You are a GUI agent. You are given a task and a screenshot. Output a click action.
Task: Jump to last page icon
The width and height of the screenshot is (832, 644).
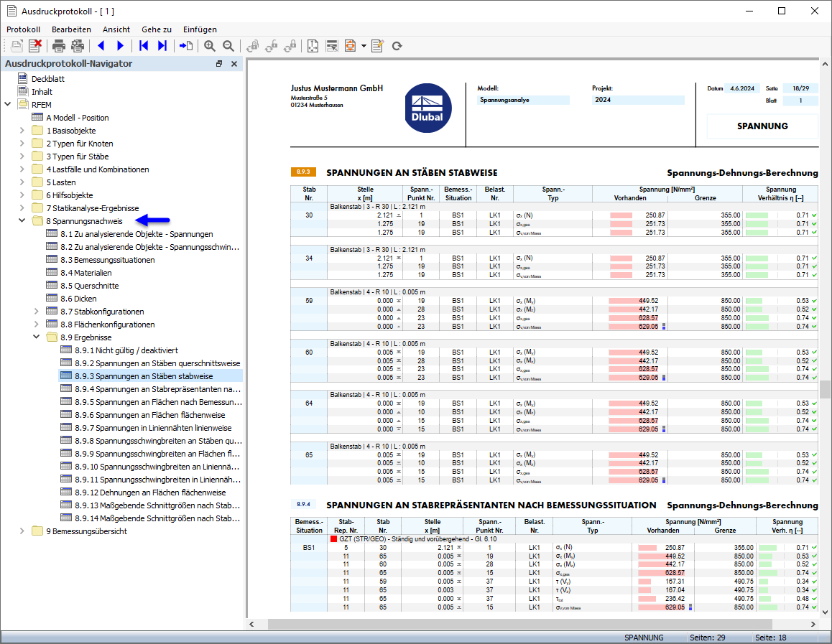coord(162,46)
